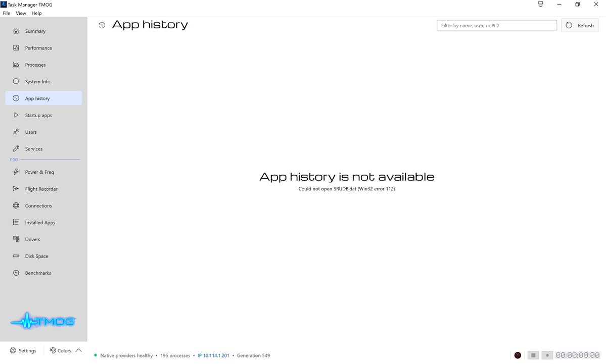Screen dimensions: 606x364
Task: Click the Native providers healthy status text
Action: [126, 355]
